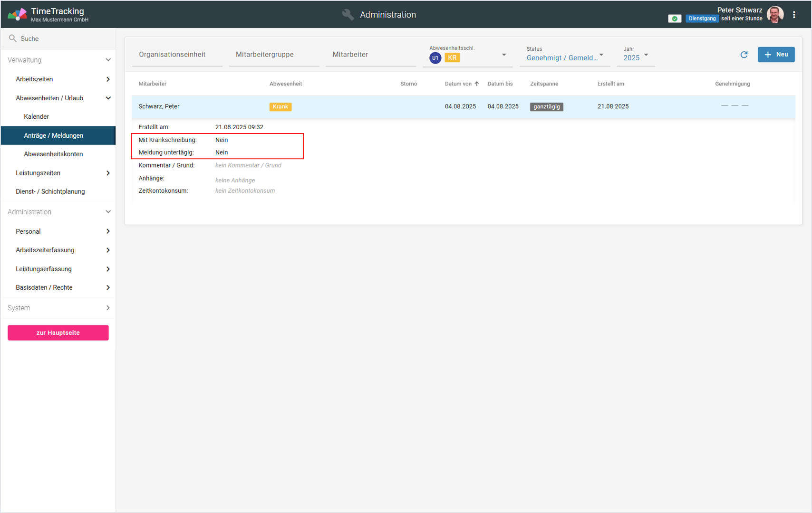The image size is (812, 513).
Task: Click the refresh icon beside Neu
Action: coord(744,55)
